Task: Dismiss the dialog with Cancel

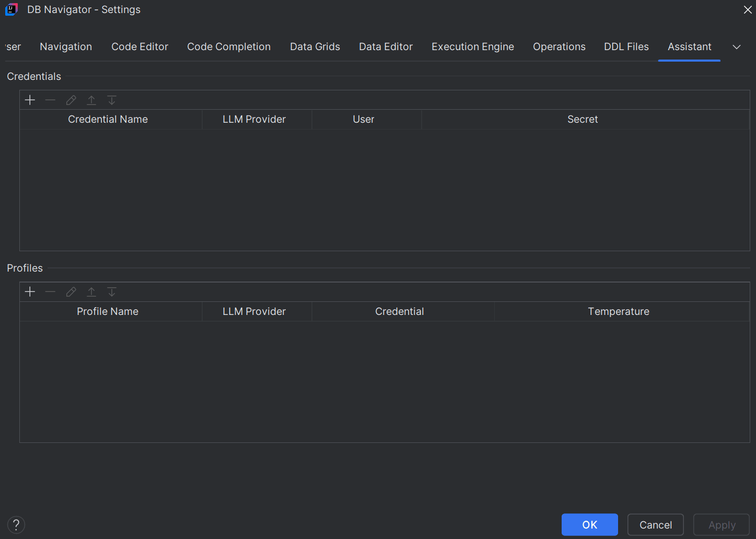Action: 655,524
